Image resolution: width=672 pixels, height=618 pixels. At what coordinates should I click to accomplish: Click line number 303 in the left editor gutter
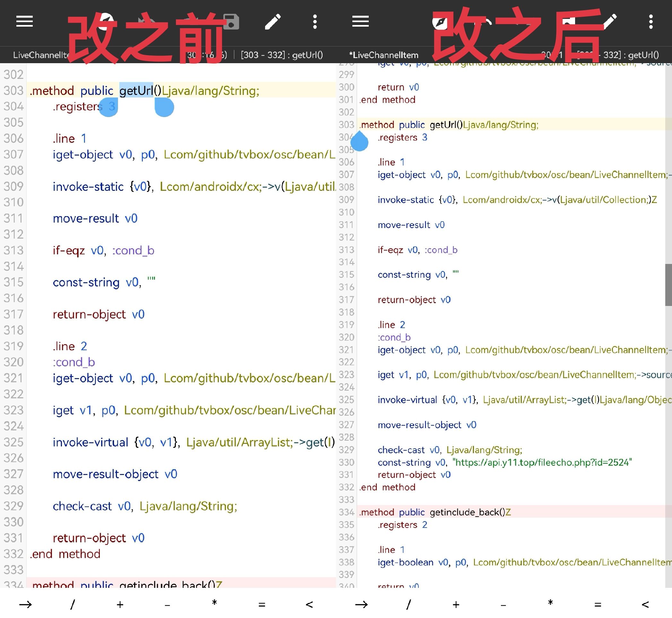(13, 91)
